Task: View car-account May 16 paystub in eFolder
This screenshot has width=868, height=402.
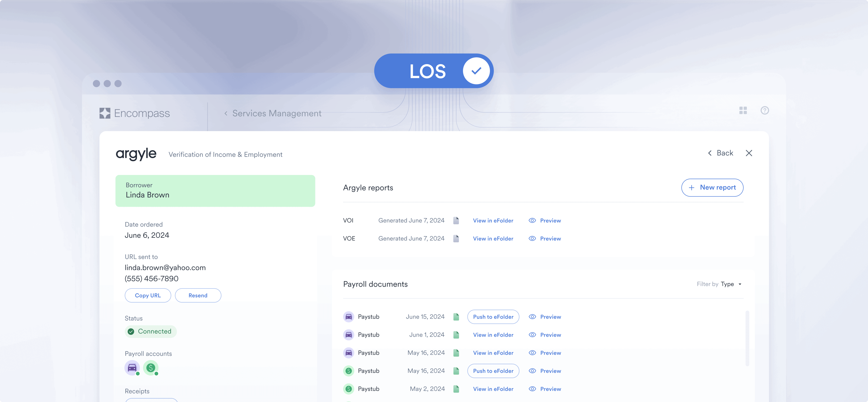Action: 493,353
